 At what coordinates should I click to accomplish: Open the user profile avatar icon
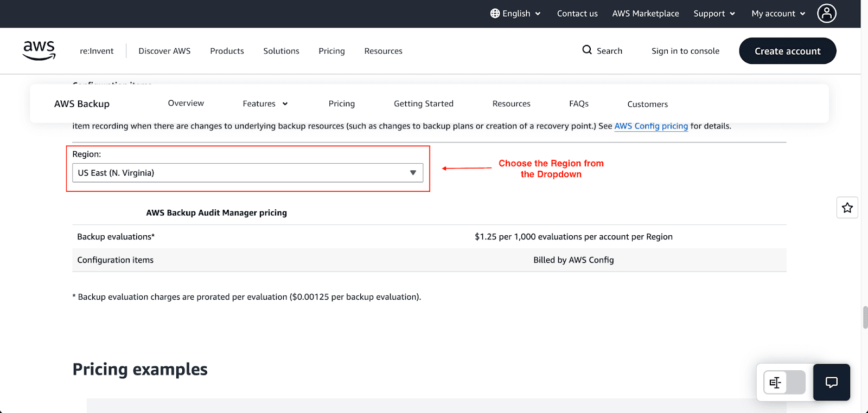827,14
